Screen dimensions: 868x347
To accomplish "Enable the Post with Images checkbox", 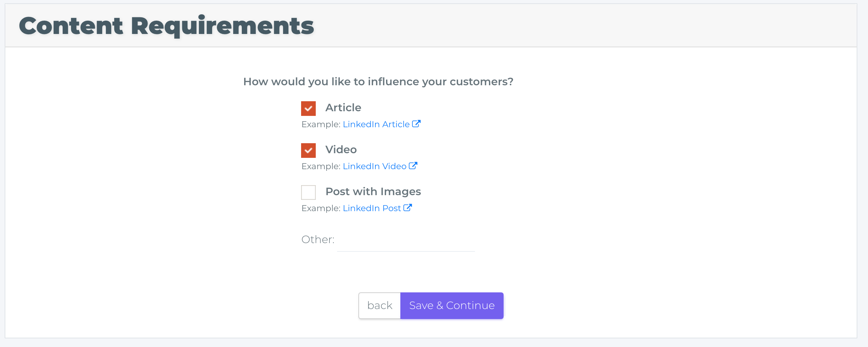I will (308, 192).
